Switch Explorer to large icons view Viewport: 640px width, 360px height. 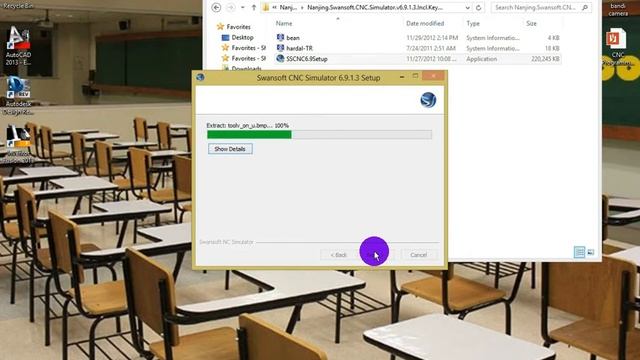coord(591,252)
